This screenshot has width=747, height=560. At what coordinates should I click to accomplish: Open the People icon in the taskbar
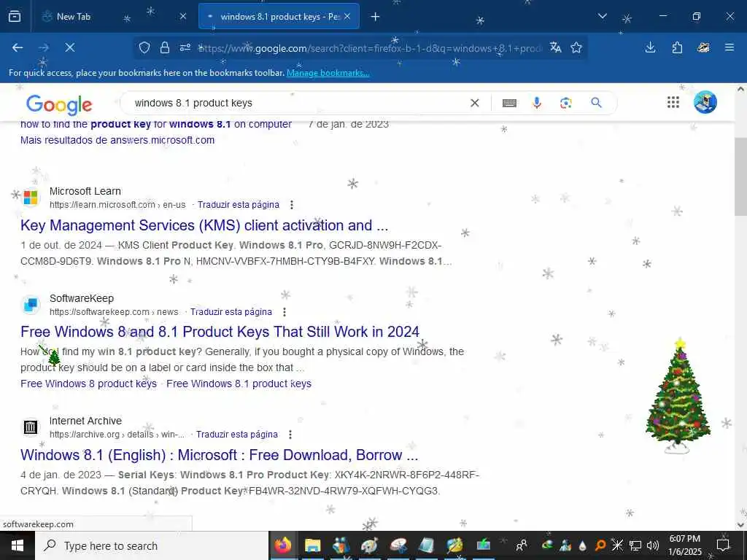tap(521, 545)
